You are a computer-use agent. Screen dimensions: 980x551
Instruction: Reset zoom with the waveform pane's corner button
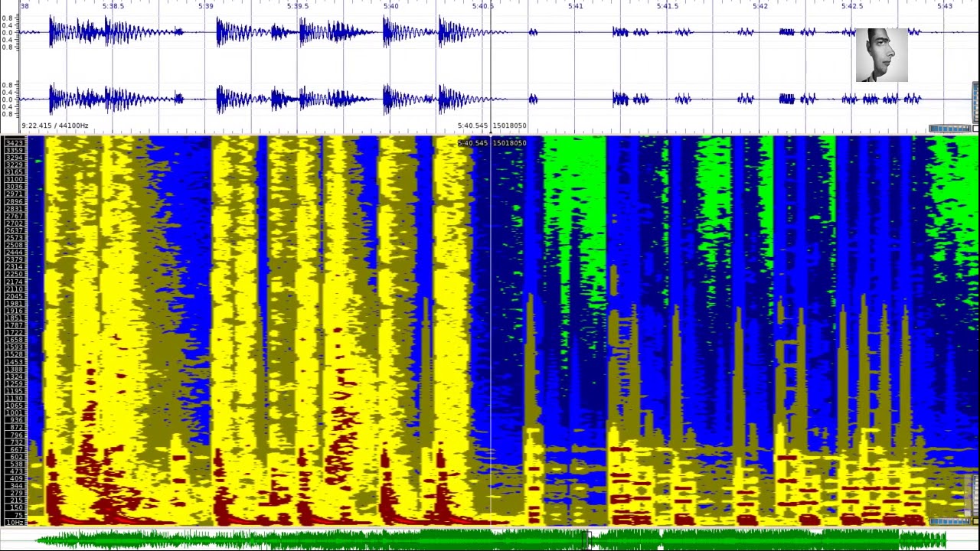point(975,129)
